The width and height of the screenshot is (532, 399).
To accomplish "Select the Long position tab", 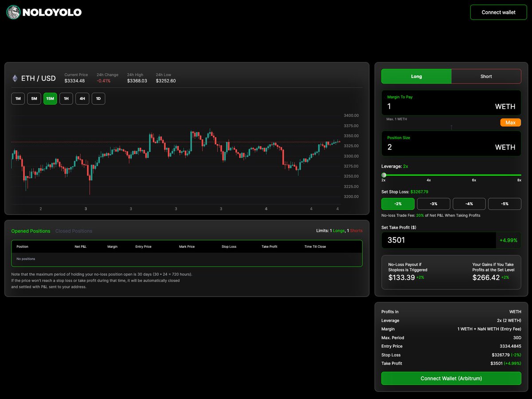I will point(416,76).
